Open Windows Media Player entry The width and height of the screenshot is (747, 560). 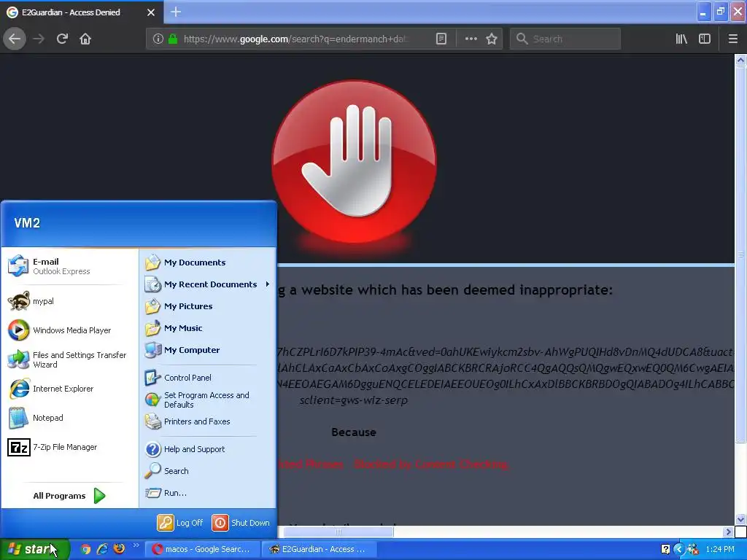point(69,330)
